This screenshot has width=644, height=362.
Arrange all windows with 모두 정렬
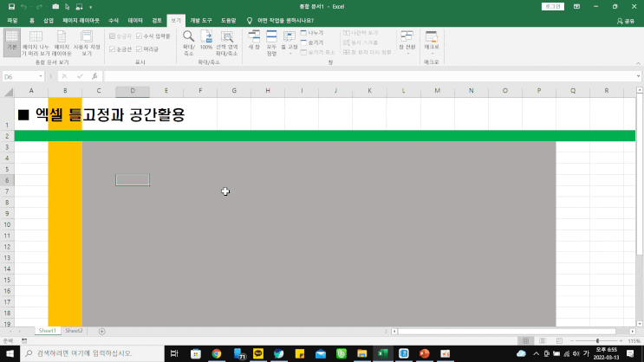tap(271, 42)
